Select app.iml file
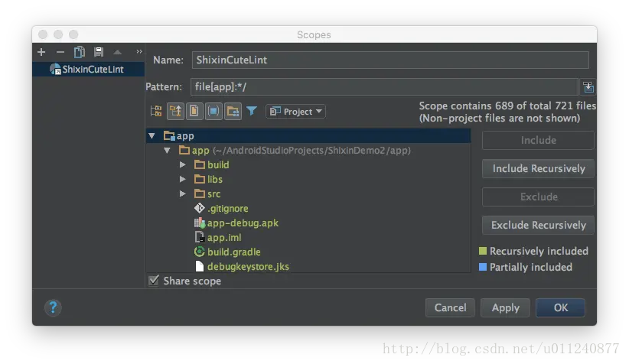The image size is (629, 364). point(224,237)
